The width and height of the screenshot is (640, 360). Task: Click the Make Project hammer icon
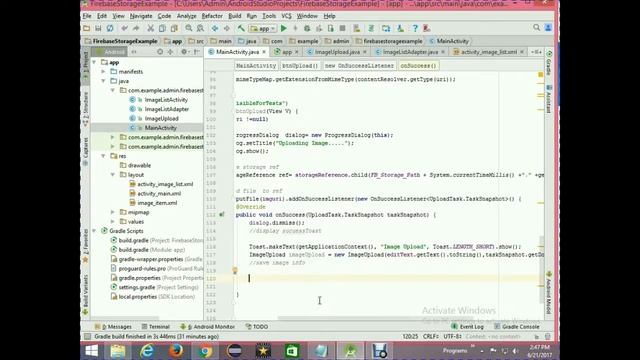241,28
